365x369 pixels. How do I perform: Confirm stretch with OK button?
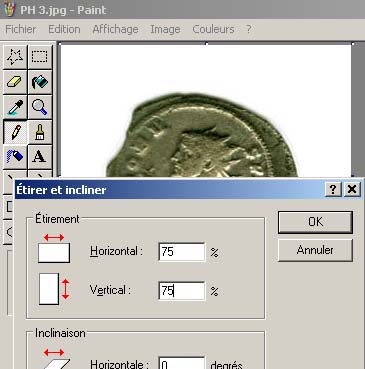click(x=315, y=222)
